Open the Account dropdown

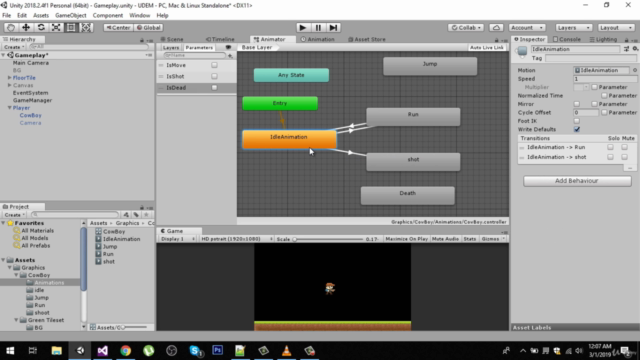click(527, 27)
